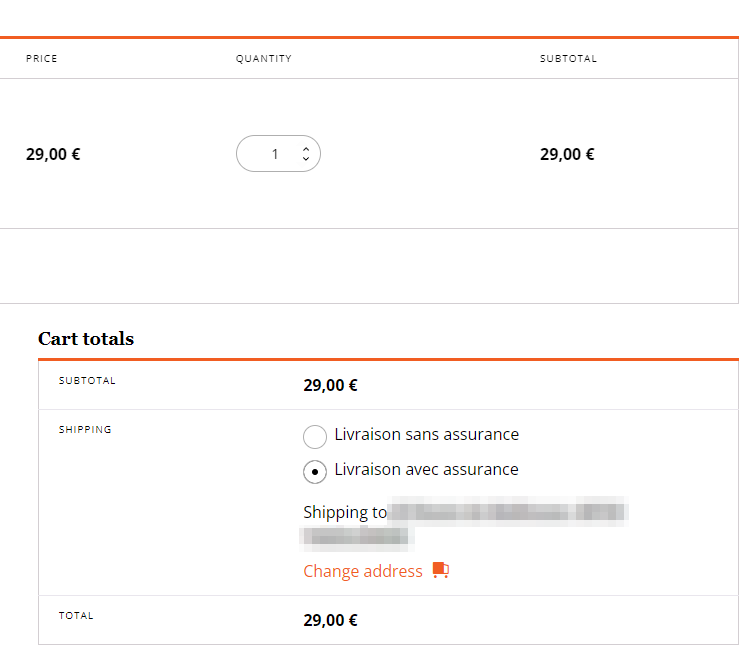Click the QUANTITY column header
This screenshot has width=751, height=653.
[x=263, y=58]
